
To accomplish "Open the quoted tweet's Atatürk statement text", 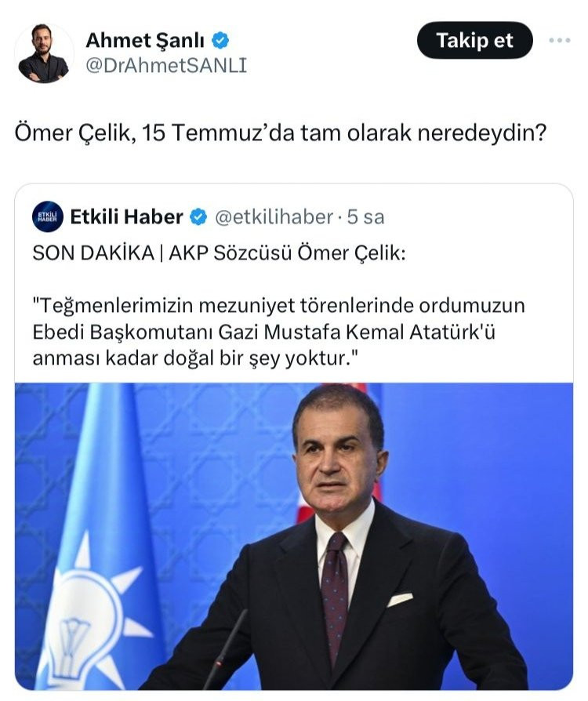I will pos(278,331).
